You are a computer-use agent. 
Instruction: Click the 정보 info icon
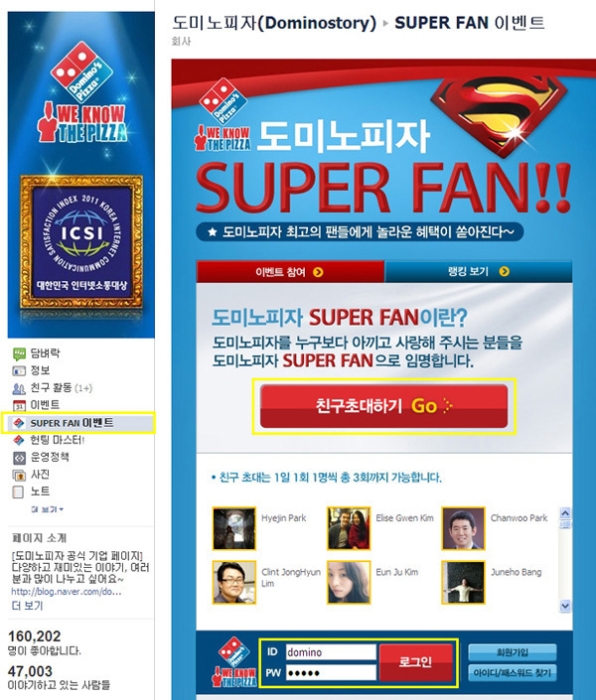click(19, 371)
